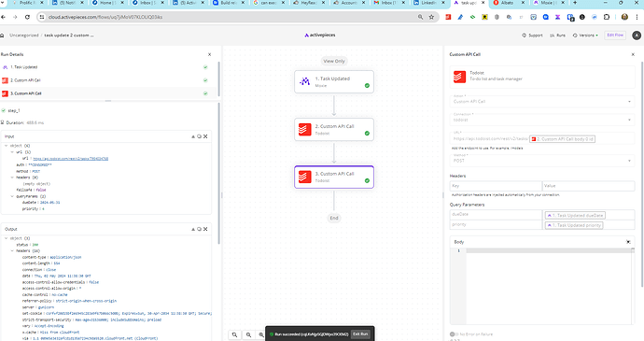Click the URL input field

coord(542,138)
